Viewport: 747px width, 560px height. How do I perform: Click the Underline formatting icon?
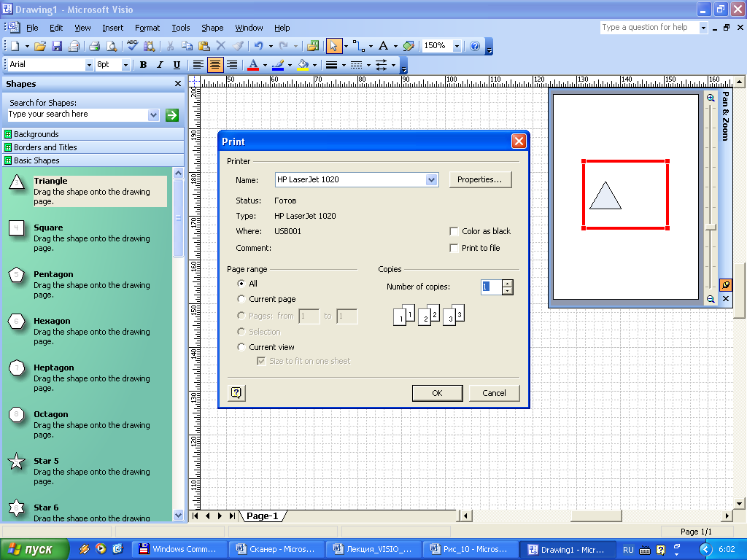[177, 65]
